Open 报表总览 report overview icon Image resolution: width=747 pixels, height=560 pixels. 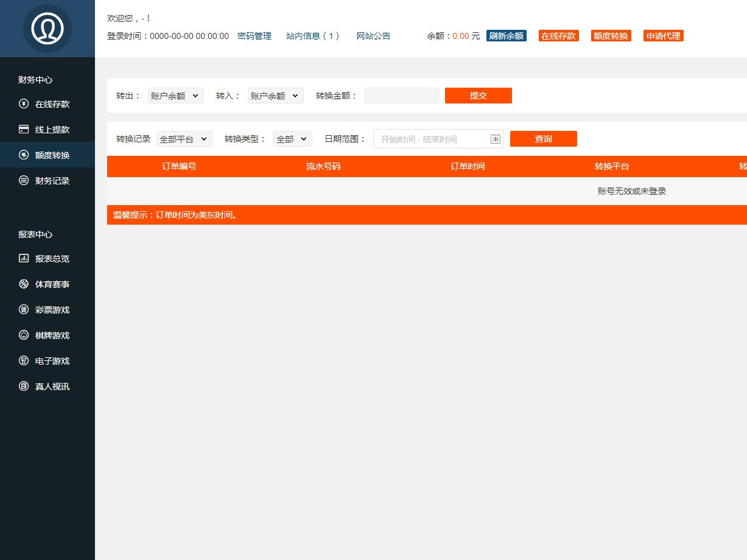[x=23, y=258]
